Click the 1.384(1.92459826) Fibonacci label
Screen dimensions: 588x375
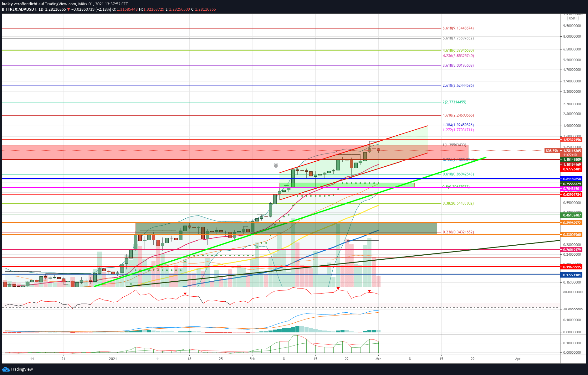click(458, 125)
